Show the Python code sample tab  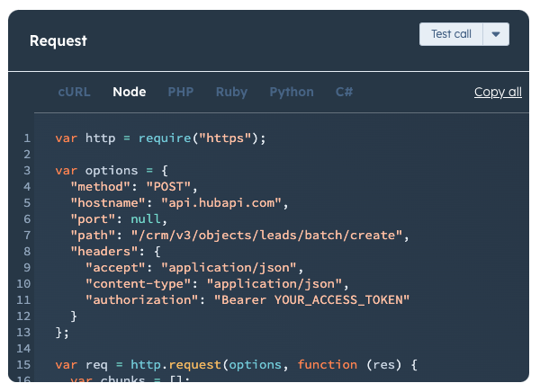click(292, 92)
